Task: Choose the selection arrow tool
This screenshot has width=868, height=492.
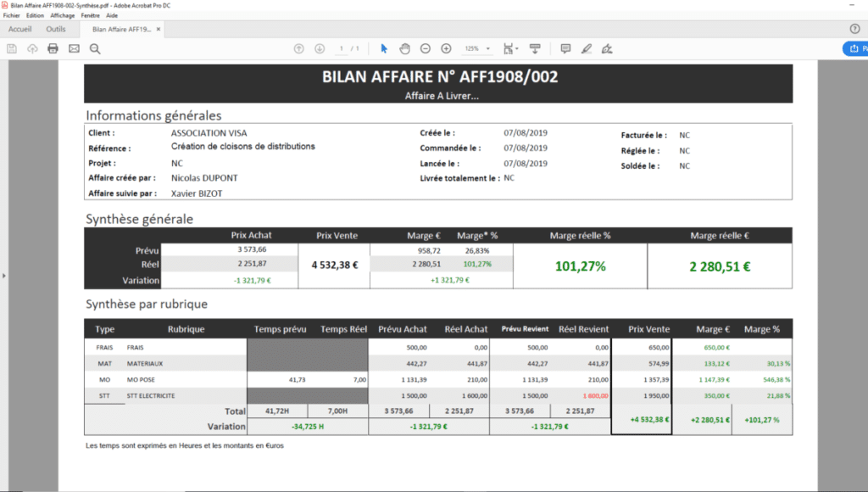Action: coord(384,48)
